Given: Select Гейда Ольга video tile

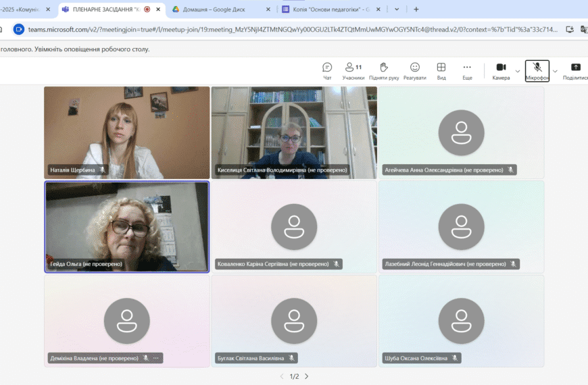Looking at the screenshot, I should click(127, 227).
